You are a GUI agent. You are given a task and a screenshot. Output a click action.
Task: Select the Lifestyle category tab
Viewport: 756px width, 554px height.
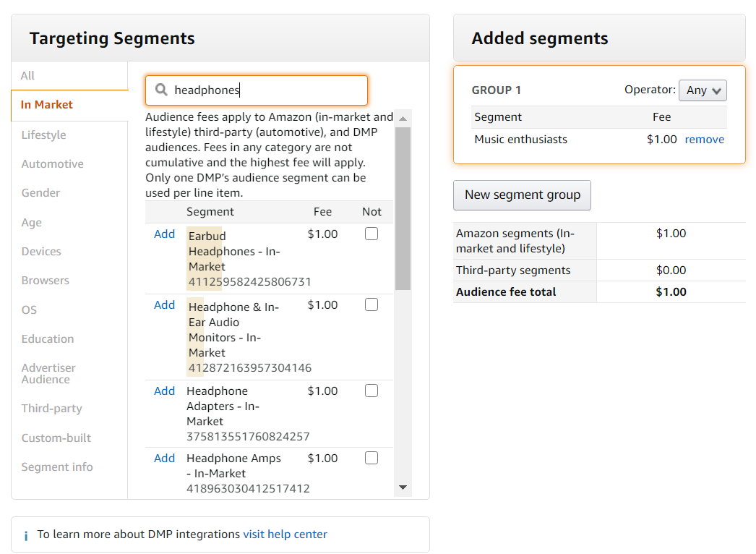click(43, 135)
